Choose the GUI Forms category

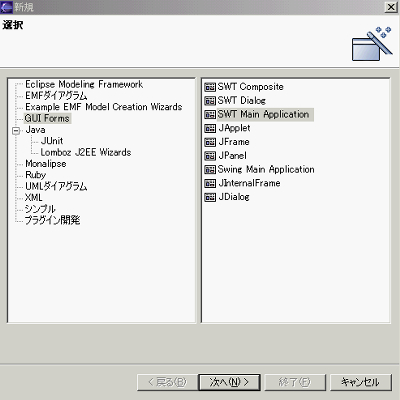47,118
